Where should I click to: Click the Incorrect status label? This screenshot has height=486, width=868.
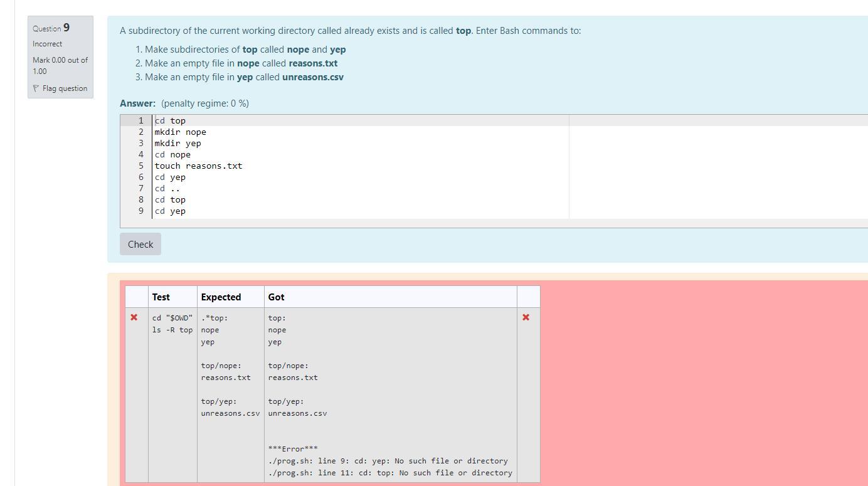[x=47, y=43]
